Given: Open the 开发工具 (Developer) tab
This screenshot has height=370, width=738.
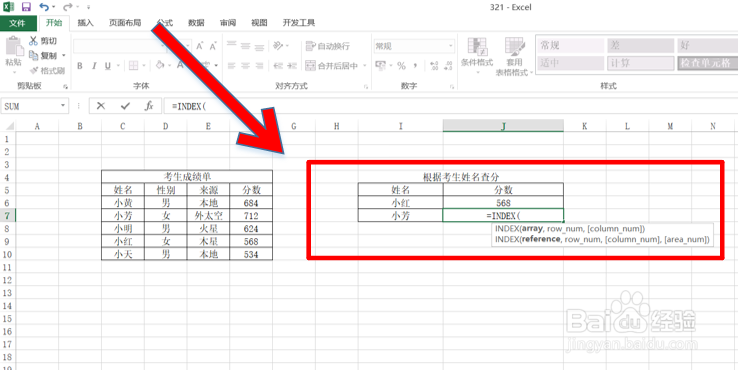Looking at the screenshot, I should pos(298,23).
